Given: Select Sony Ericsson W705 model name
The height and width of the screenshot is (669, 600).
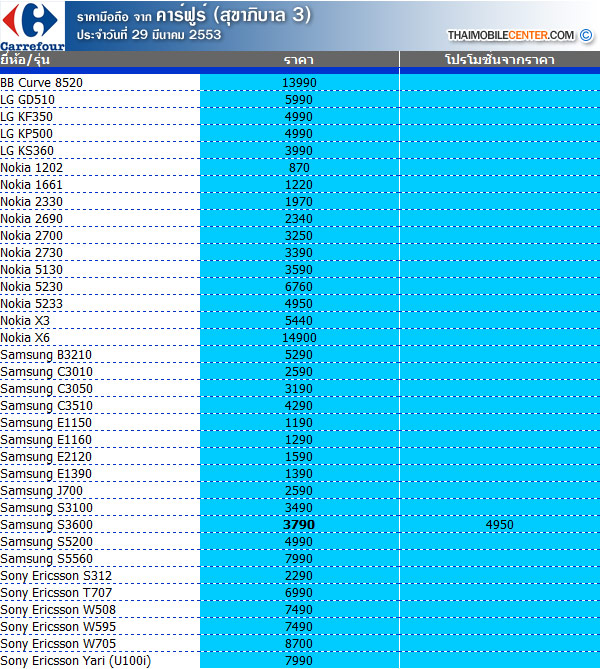Looking at the screenshot, I should tap(58, 644).
